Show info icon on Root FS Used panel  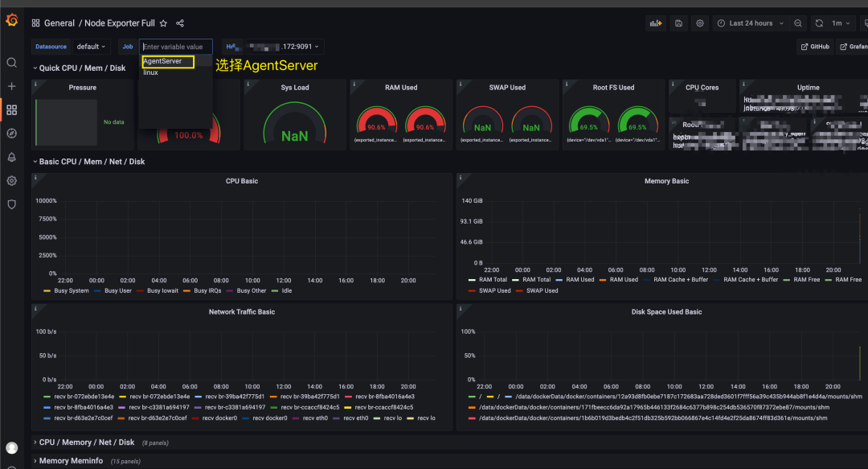[x=567, y=84]
